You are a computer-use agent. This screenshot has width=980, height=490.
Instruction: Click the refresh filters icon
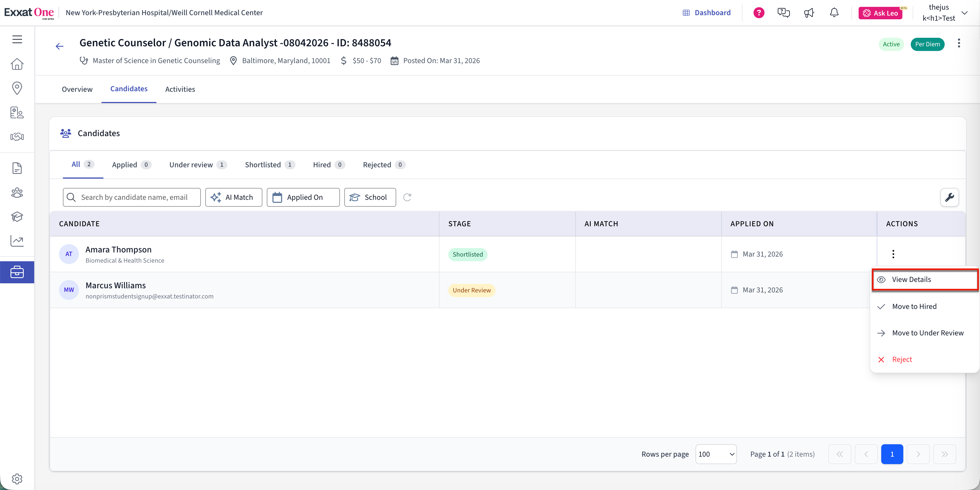[x=407, y=197]
